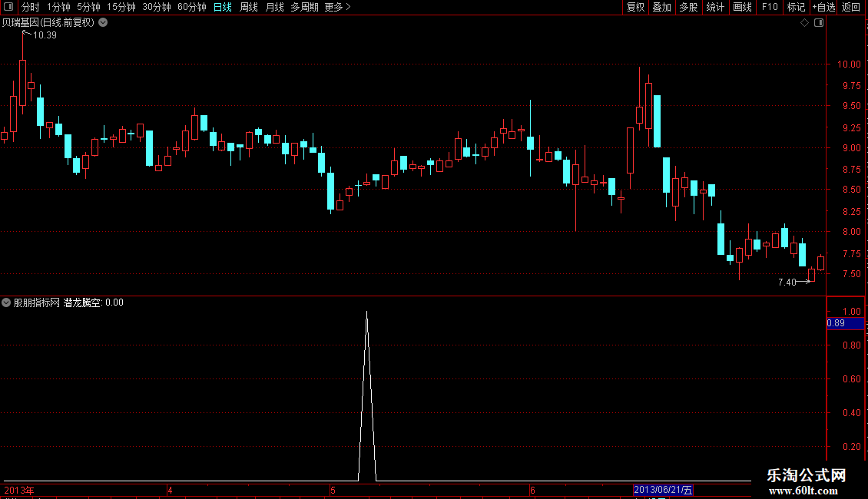The height and width of the screenshot is (499, 868).
Task: Click the 贝瑞基因(日线.前复权) chart title
Action: coord(48,23)
